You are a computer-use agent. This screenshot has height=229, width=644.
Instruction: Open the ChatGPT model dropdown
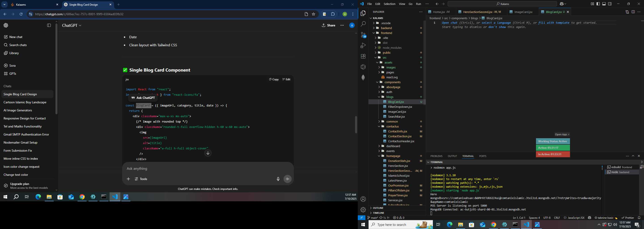tap(72, 25)
